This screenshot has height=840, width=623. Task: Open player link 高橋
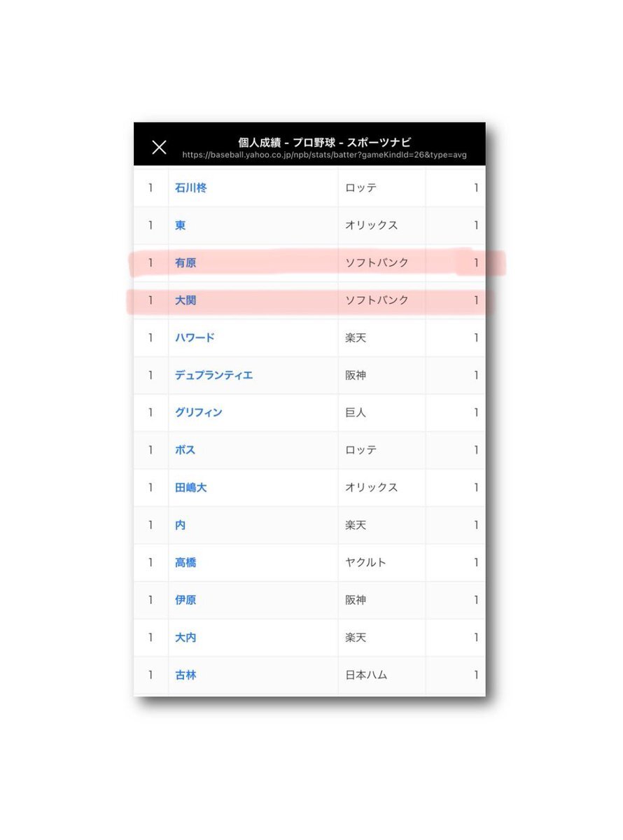point(185,563)
